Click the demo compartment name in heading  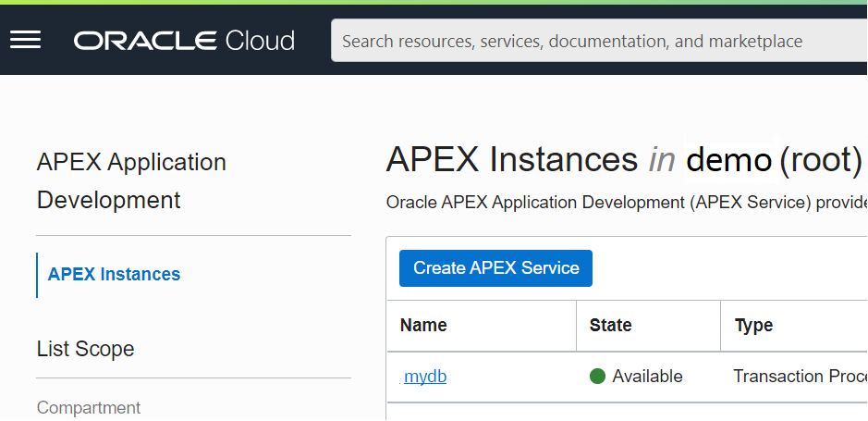[x=728, y=159]
